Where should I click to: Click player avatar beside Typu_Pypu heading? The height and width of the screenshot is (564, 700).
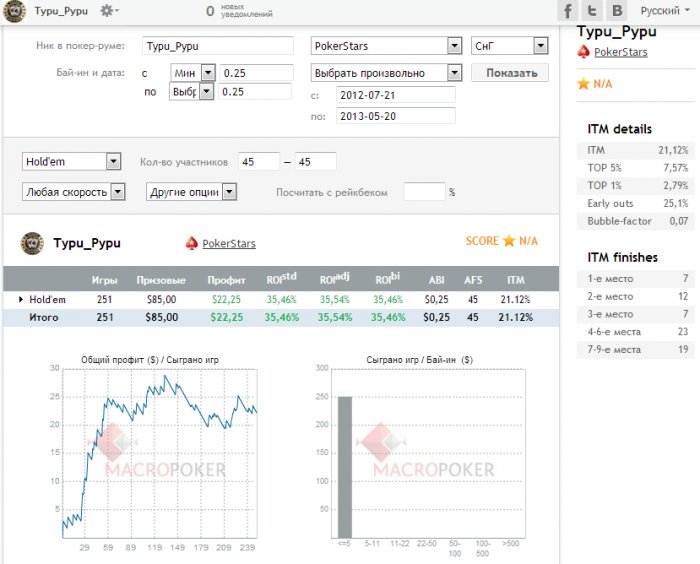pyautogui.click(x=32, y=243)
